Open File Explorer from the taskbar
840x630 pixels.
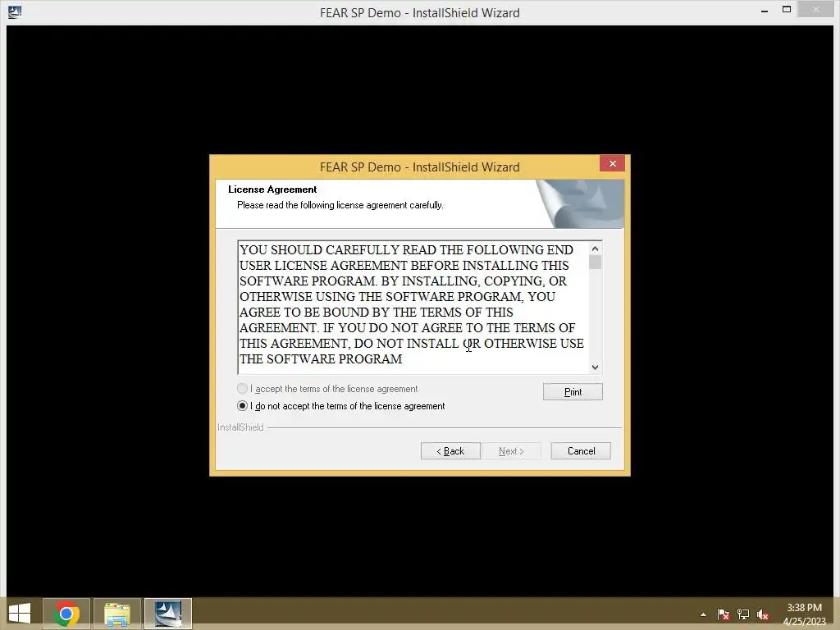[117, 614]
